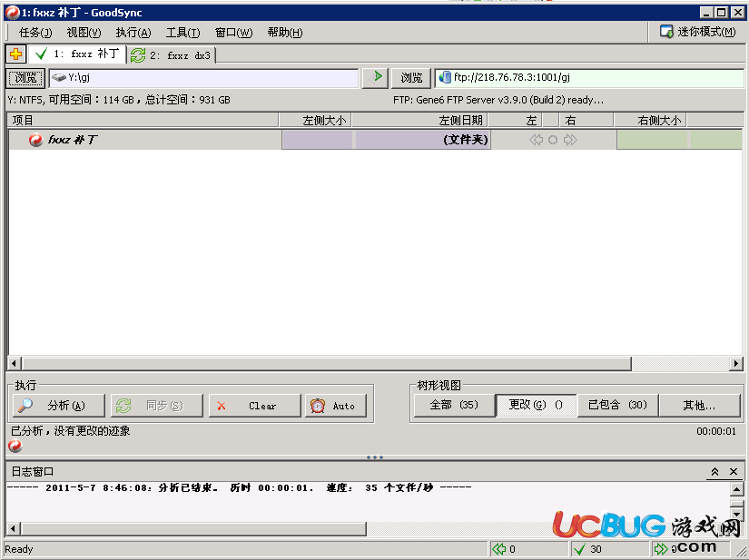The width and height of the screenshot is (749, 560).
Task: Open the 帮助(H) menu
Action: [x=285, y=33]
